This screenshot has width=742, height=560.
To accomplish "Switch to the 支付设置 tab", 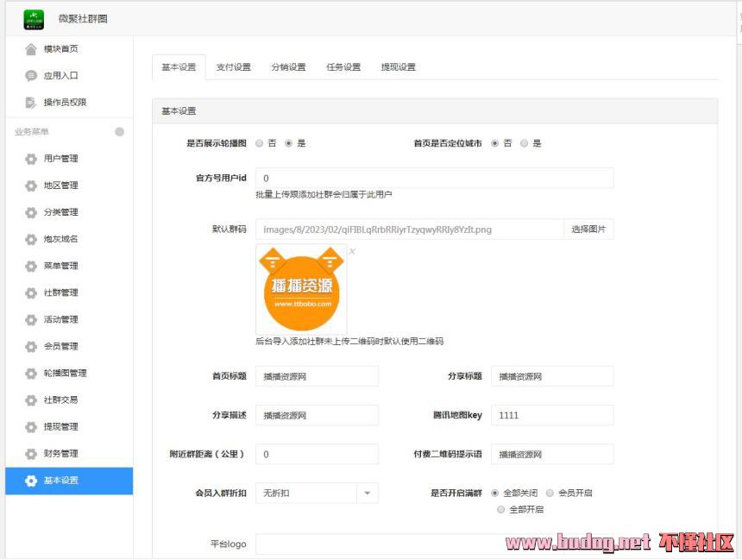I will (x=233, y=67).
